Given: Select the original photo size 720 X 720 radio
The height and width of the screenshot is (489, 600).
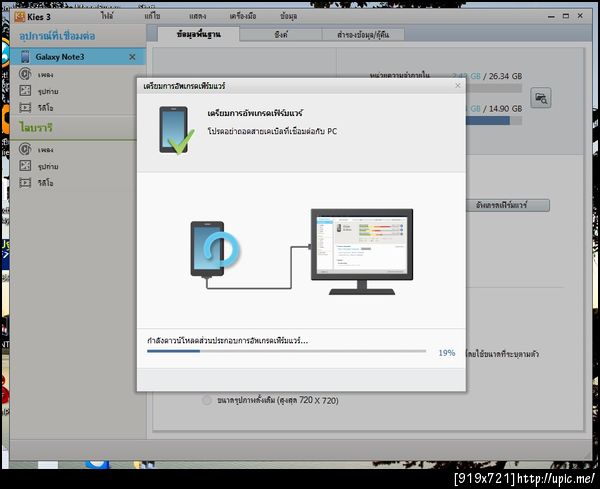Looking at the screenshot, I should coord(207,401).
